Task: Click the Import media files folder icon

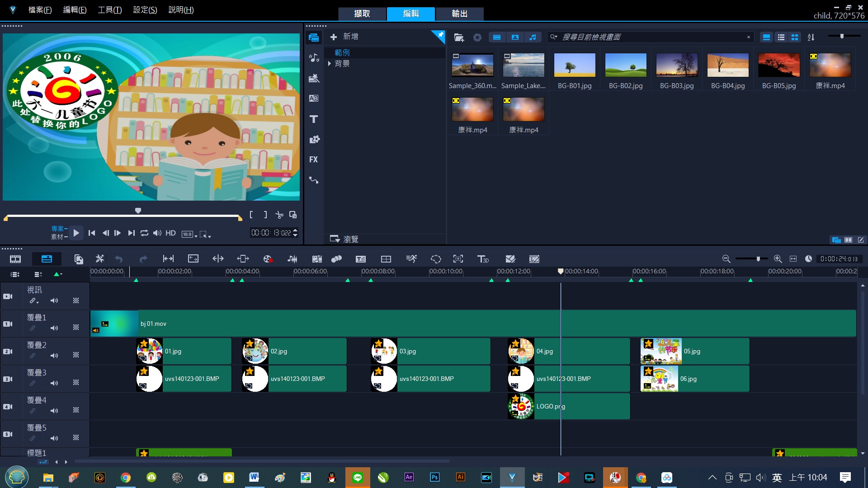Action: [x=459, y=38]
